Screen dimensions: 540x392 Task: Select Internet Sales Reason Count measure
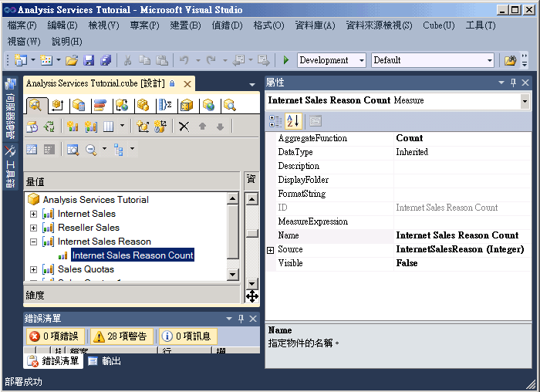[x=133, y=255]
